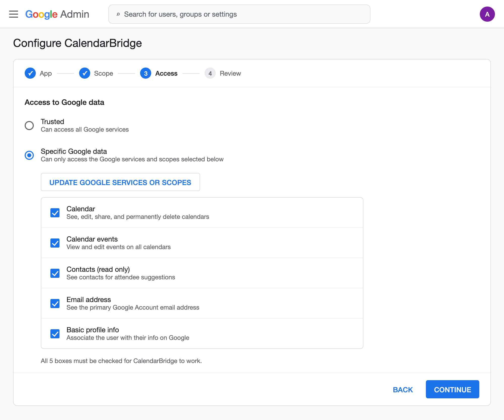Click 'See, edit, share, and permanently delete calendars'
The image size is (504, 420).
138,217
